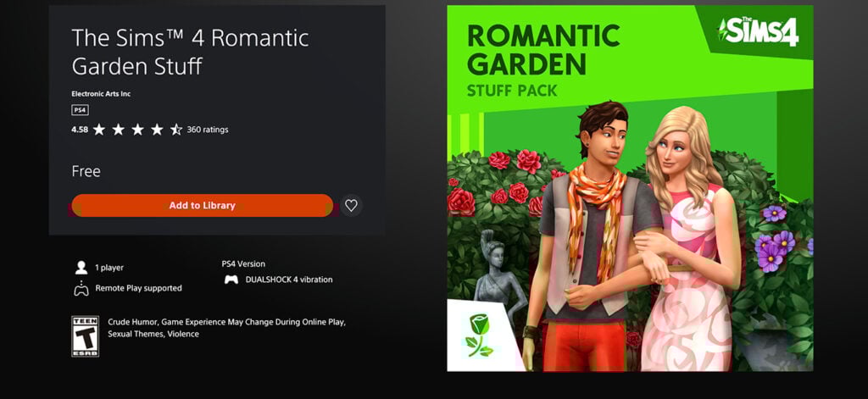868x399 pixels.
Task: Click the PS4 platform badge
Action: 81,110
